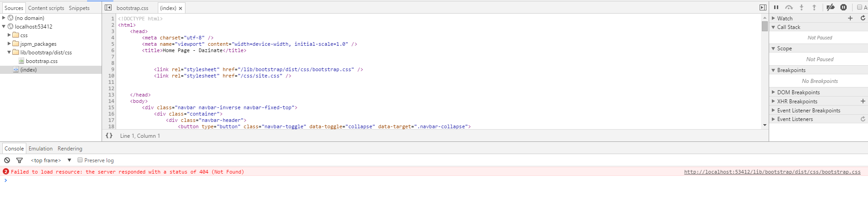Click the step out icon
Viewport: 868px width, 218px height.
(x=814, y=7)
